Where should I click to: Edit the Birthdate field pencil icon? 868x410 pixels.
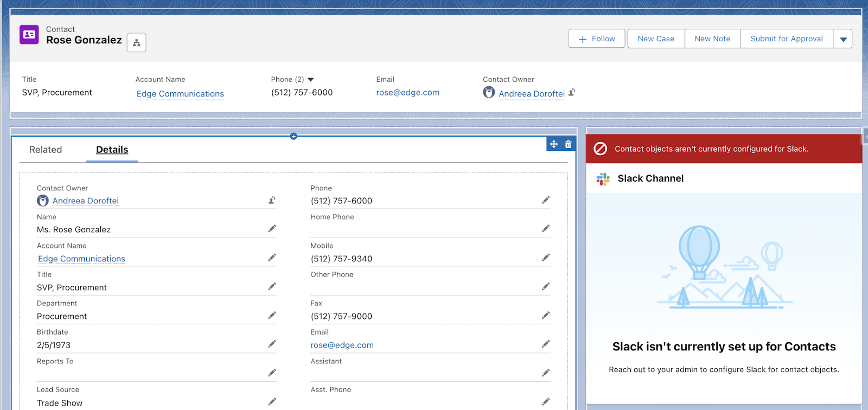pyautogui.click(x=272, y=344)
